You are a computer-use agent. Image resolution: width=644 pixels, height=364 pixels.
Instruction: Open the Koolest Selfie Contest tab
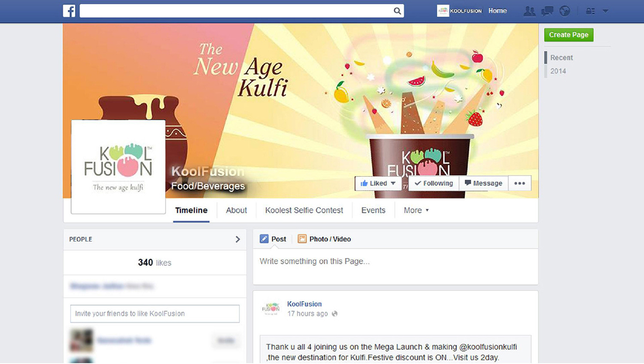(304, 210)
